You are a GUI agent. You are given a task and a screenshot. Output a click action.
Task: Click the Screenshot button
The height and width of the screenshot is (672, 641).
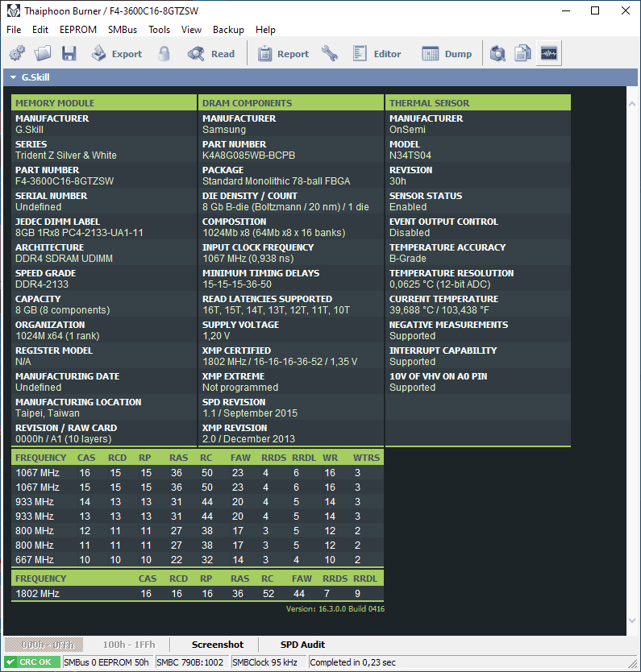click(x=218, y=645)
